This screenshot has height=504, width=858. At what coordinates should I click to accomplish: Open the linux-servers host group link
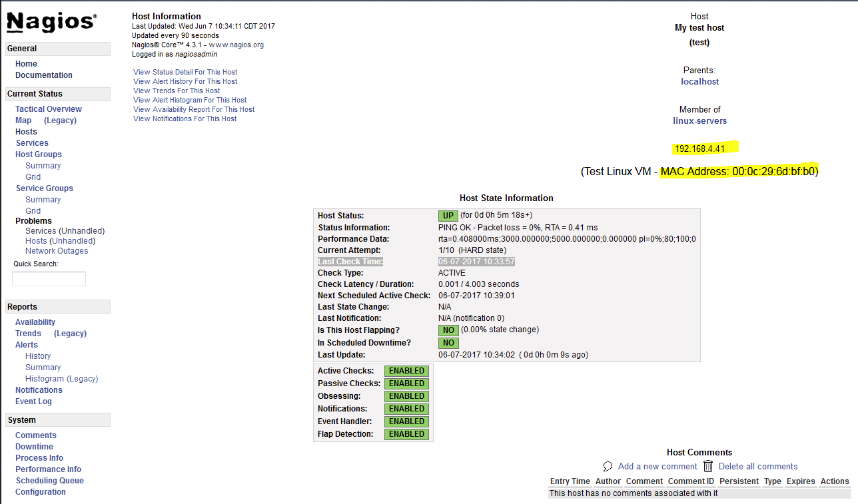point(699,121)
